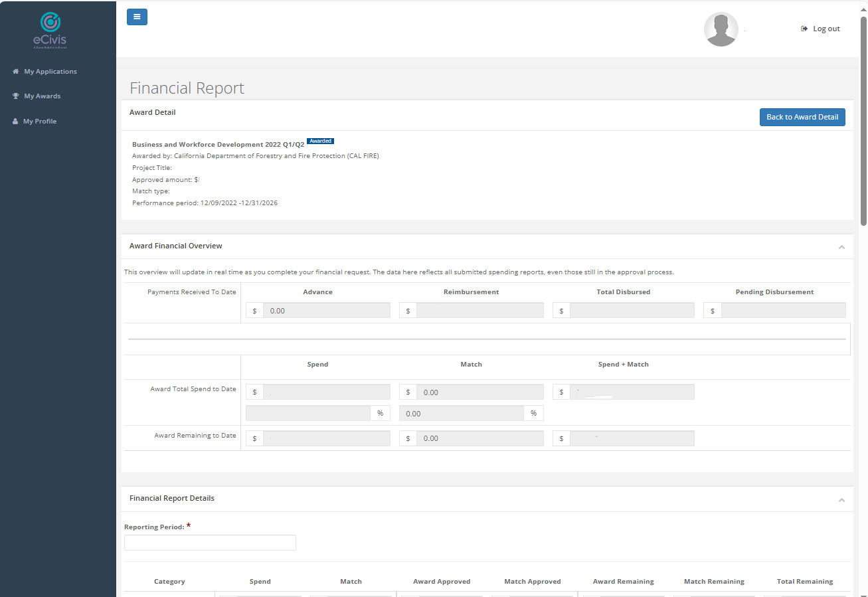Go back to Award Detail
The height and width of the screenshot is (597, 868).
pos(802,117)
